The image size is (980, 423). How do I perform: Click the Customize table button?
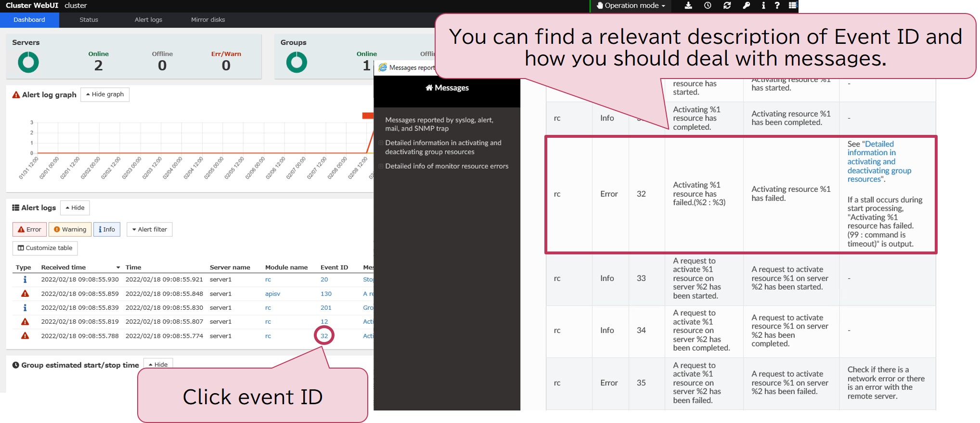[x=45, y=248]
